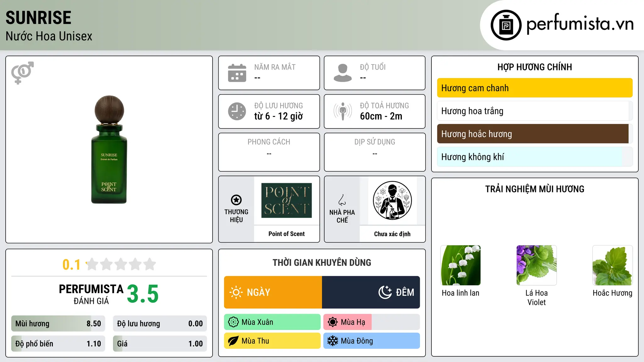
Task: Click the HỢP HƯƠNG CHÍNH heading
Action: (x=535, y=67)
